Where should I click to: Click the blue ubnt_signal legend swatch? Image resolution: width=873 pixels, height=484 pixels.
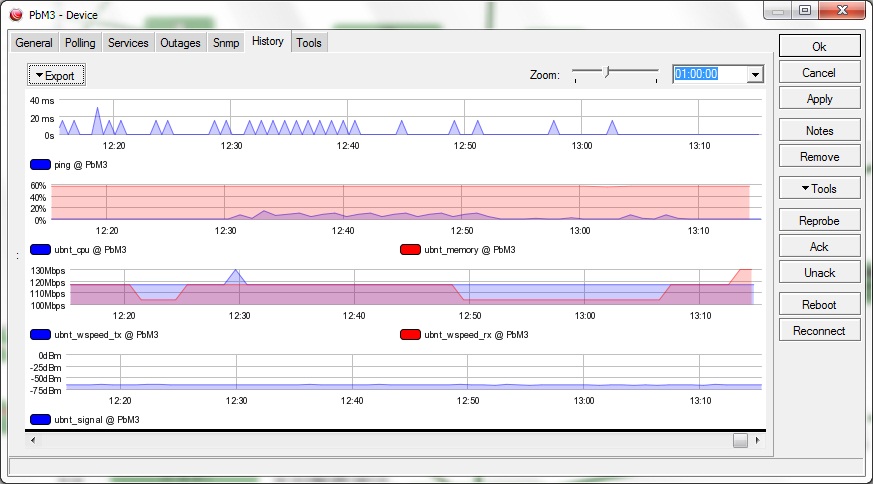click(x=41, y=420)
